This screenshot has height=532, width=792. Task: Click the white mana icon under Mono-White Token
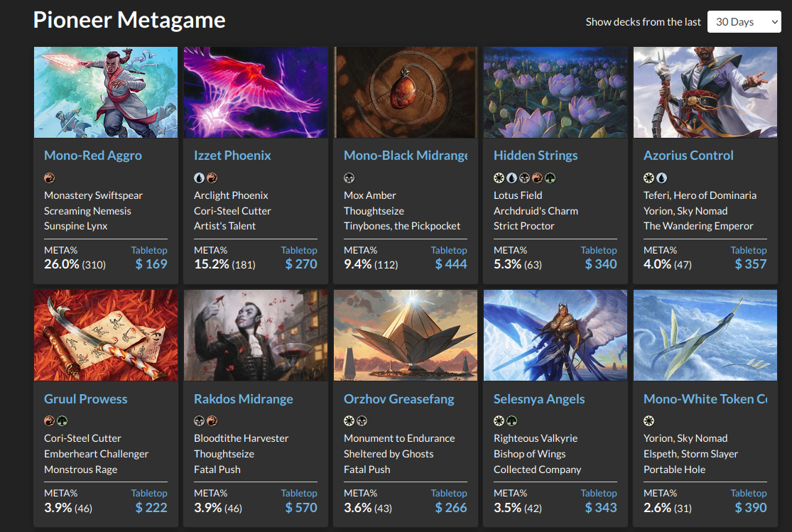click(649, 421)
